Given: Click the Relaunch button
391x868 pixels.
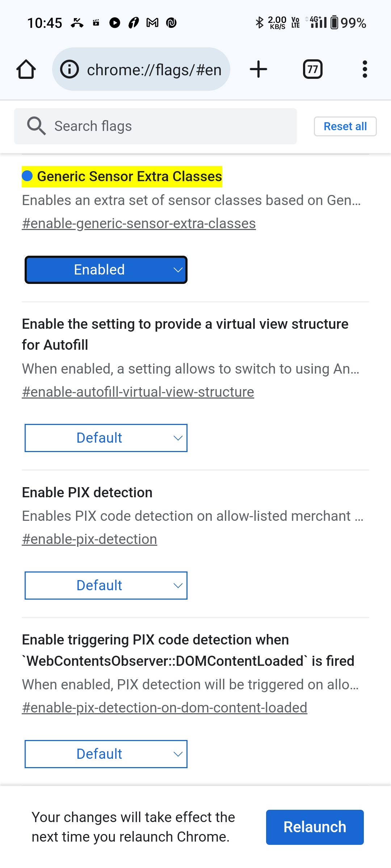Looking at the screenshot, I should point(315,827).
